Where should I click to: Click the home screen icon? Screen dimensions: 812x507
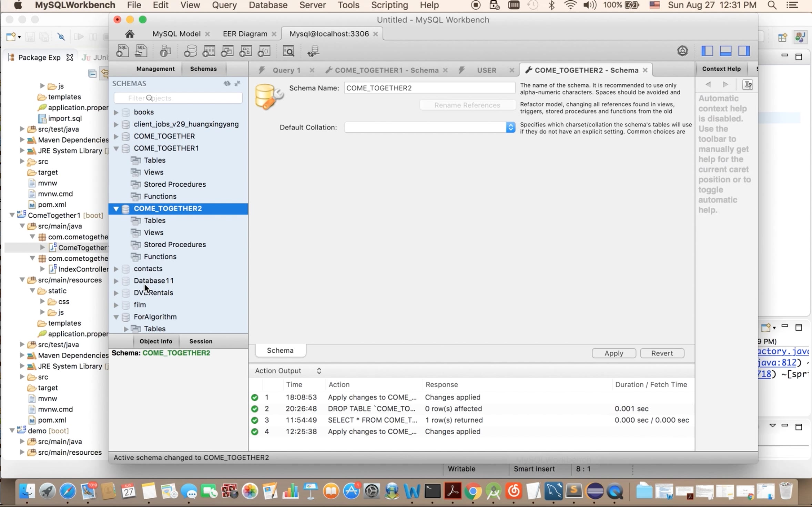click(x=130, y=34)
